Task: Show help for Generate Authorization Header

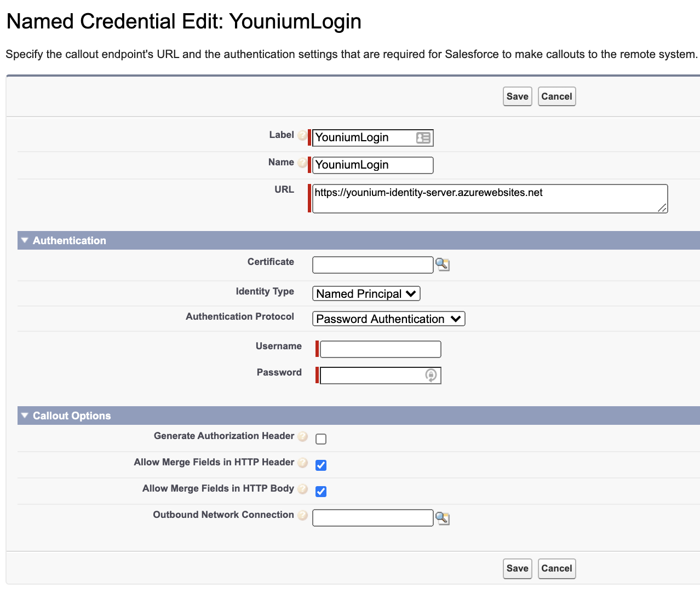Action: [302, 436]
